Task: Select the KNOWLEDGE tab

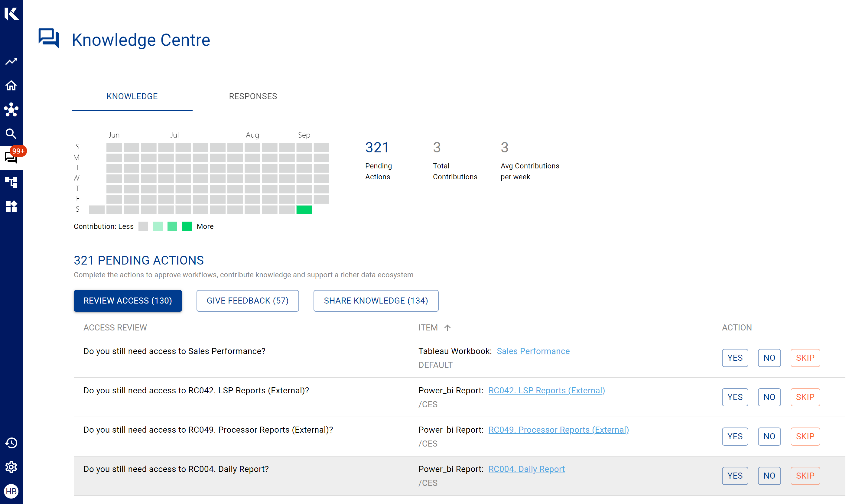Action: pos(132,96)
